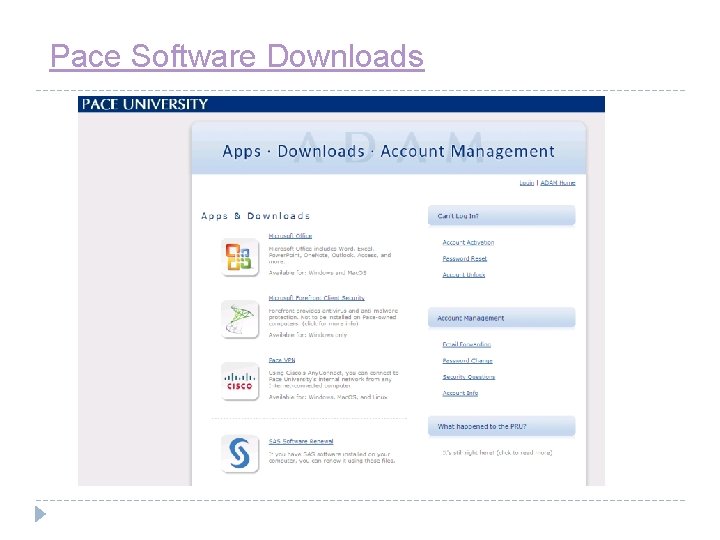Click the 'It's still right here' read more text
Image resolution: width=720 pixels, height=540 pixels.
click(x=497, y=453)
